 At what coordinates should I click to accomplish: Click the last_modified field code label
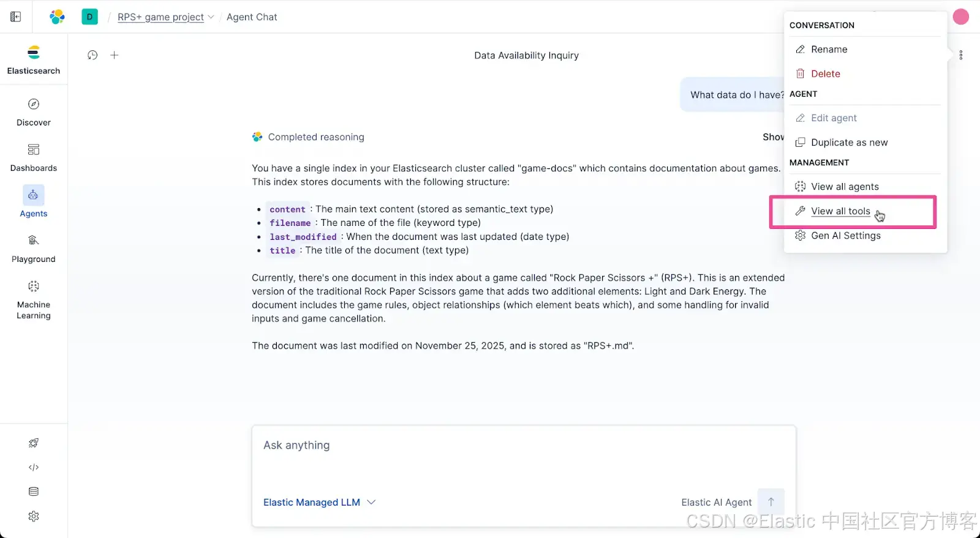coord(303,237)
